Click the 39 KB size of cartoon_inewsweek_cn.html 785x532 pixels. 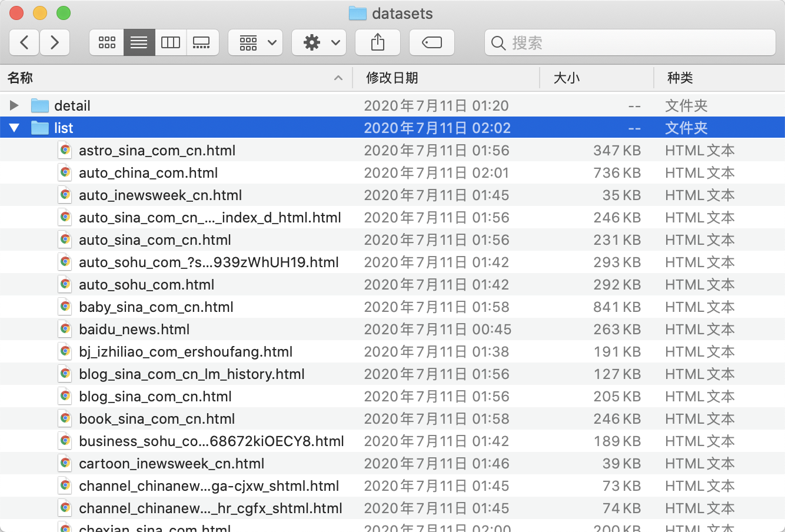(x=621, y=464)
